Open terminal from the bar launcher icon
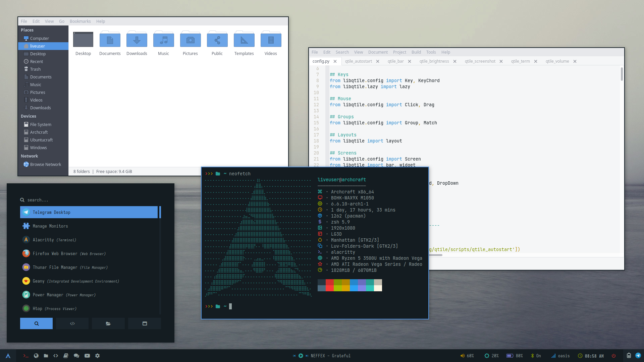This screenshot has width=644, height=362. point(26,356)
